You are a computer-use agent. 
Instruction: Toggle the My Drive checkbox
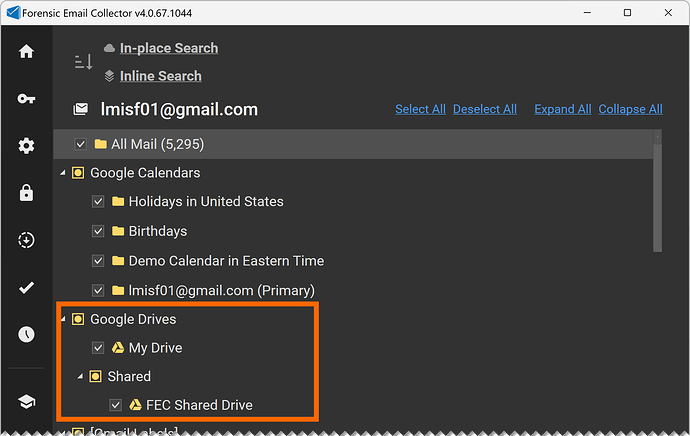click(x=98, y=348)
